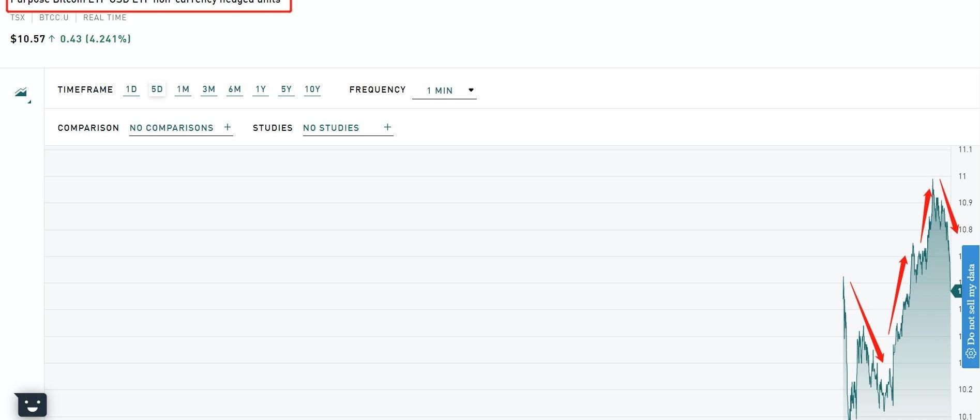Viewport: 980px width, 420px height.
Task: Open the 'No Comparisons' selector
Action: click(x=172, y=128)
